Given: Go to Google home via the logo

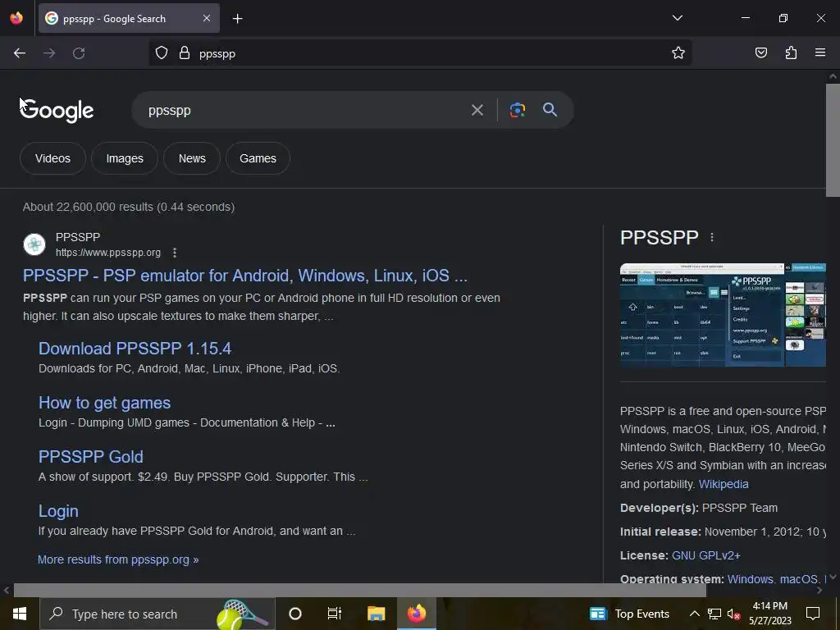Looking at the screenshot, I should click(x=57, y=111).
